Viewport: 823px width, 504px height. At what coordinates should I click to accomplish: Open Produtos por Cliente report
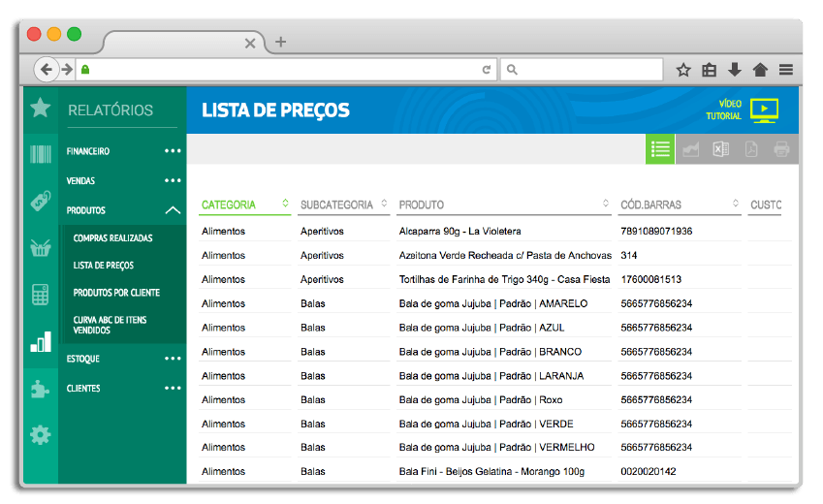116,293
